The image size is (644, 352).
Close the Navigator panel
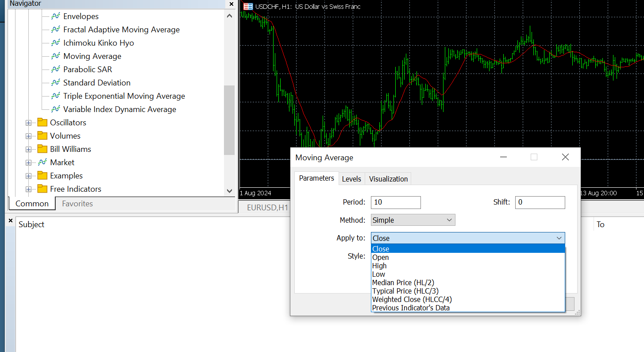click(x=231, y=4)
